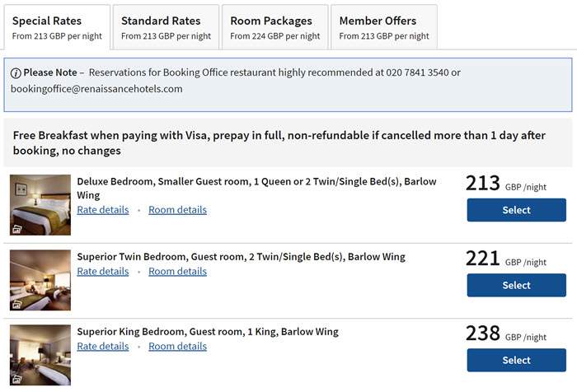The image size is (577, 392).
Task: Open the Special Rates tab
Action: pyautogui.click(x=57, y=27)
